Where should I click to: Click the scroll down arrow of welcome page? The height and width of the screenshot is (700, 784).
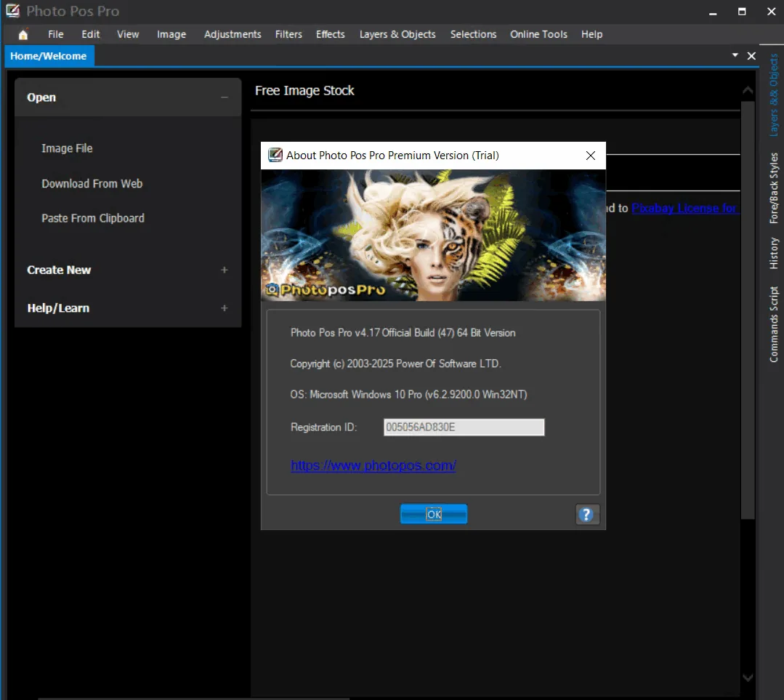tap(748, 678)
